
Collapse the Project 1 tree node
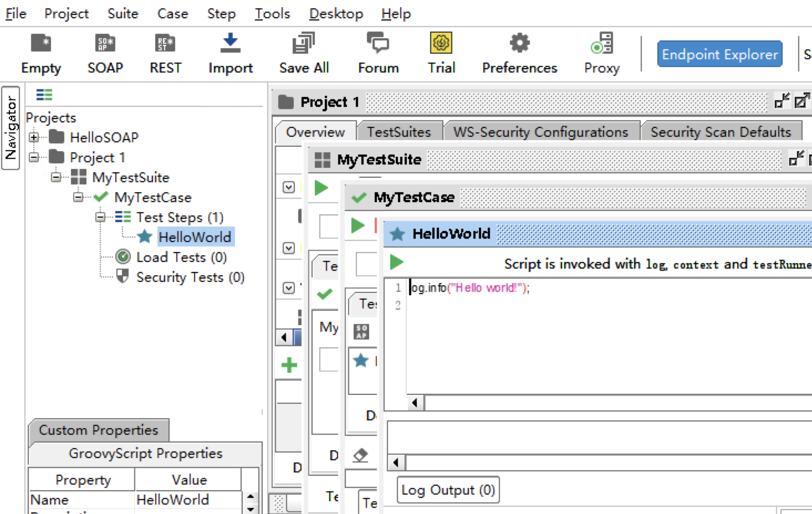coord(34,157)
